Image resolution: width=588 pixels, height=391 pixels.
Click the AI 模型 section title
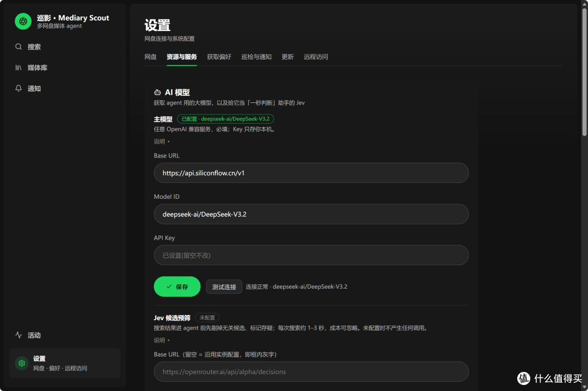177,93
